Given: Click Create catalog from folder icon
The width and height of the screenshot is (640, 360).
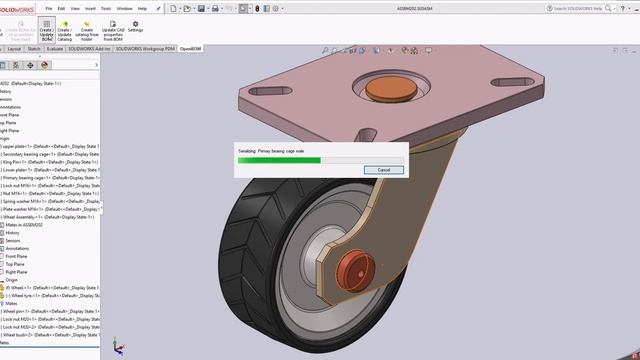Looking at the screenshot, I should 87,24.
